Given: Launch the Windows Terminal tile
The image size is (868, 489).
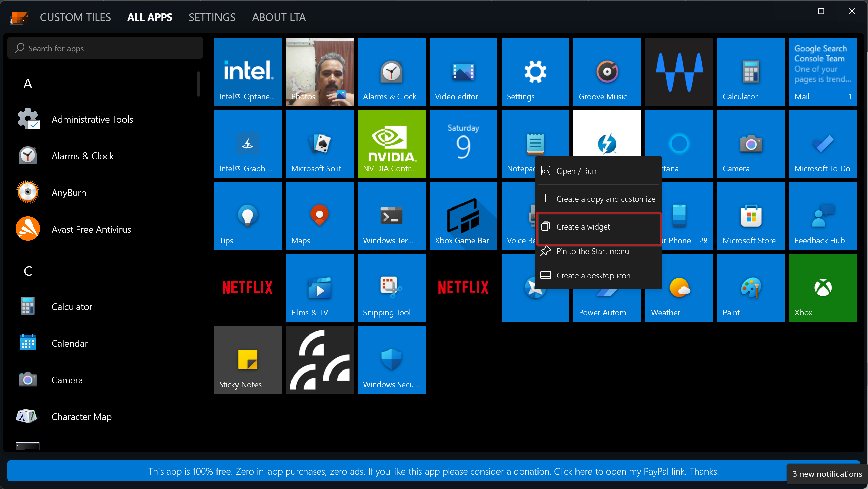Looking at the screenshot, I should tap(391, 216).
